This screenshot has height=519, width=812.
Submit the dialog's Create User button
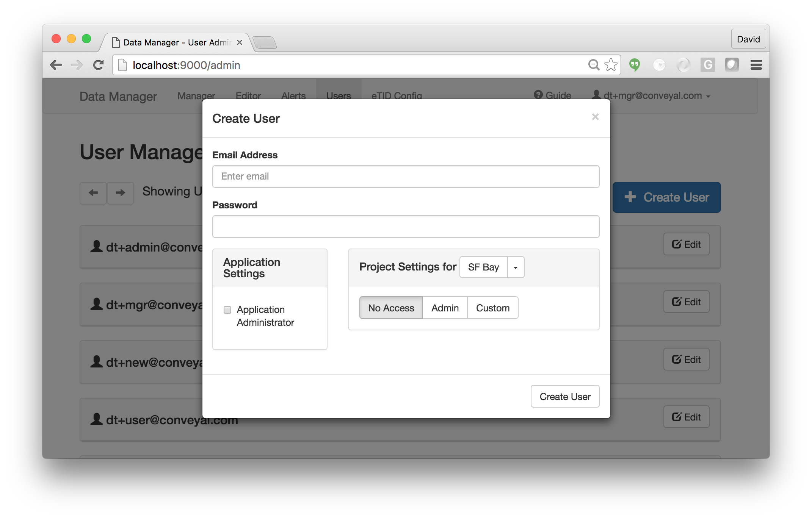tap(565, 397)
